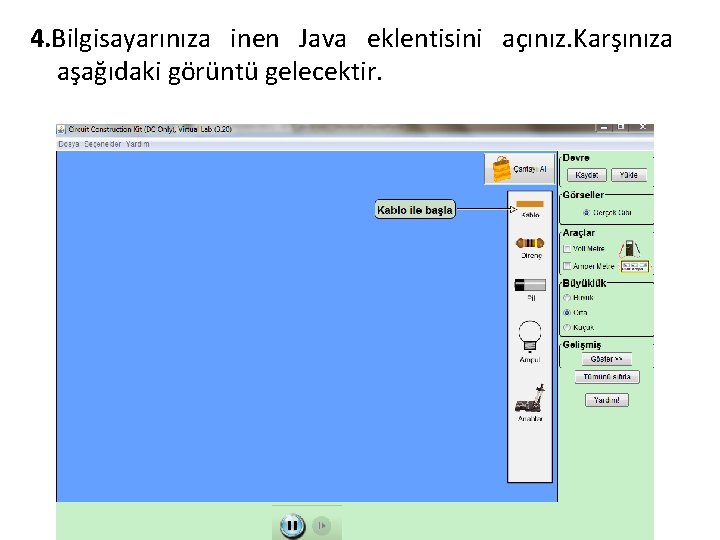The height and width of the screenshot is (540, 720).
Task: Maximize the Circuit Construction Kit window
Action: coord(621,127)
